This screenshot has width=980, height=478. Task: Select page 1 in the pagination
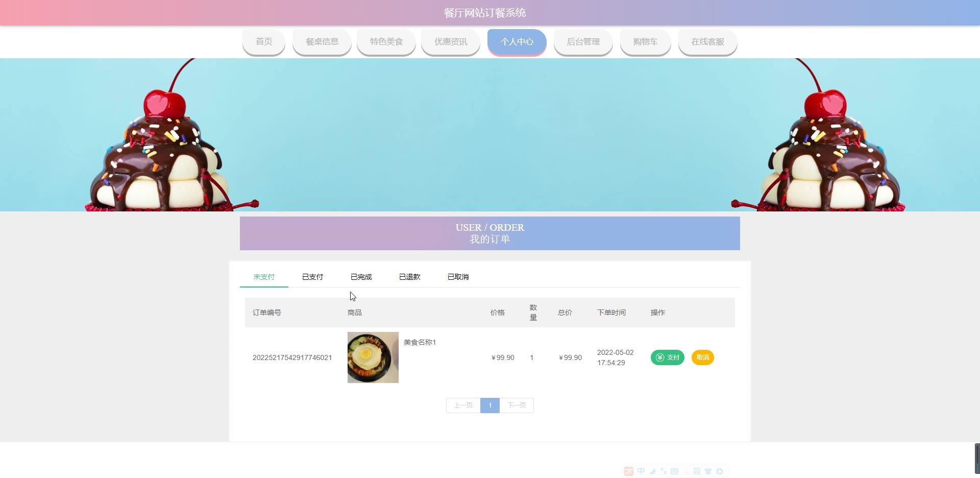(x=490, y=405)
